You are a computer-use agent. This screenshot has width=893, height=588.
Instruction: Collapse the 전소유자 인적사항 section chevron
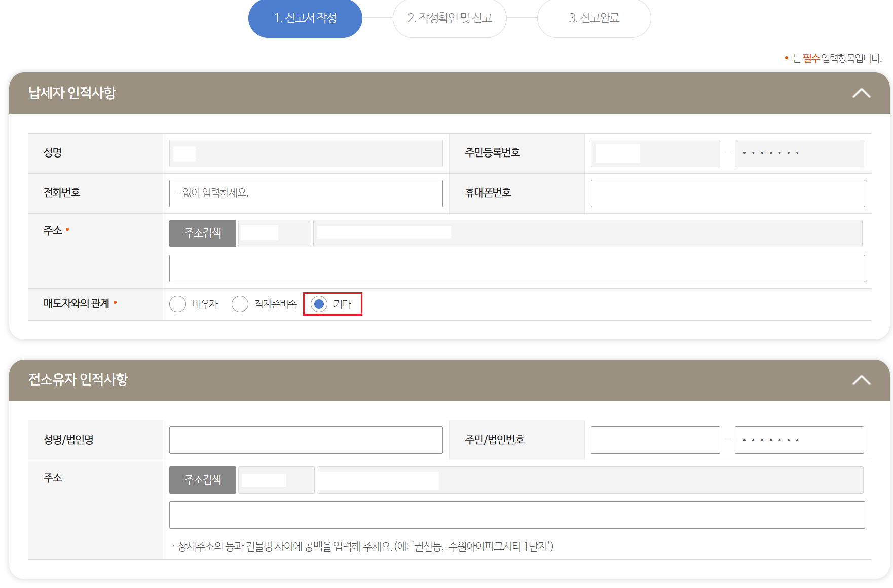861,380
